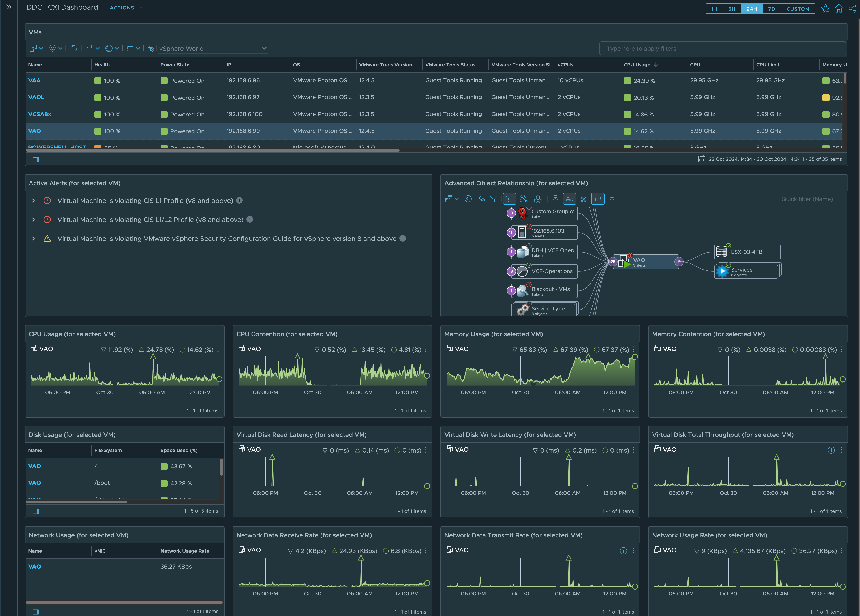The width and height of the screenshot is (860, 616).
Task: Click the home icon at top right
Action: [x=839, y=8]
